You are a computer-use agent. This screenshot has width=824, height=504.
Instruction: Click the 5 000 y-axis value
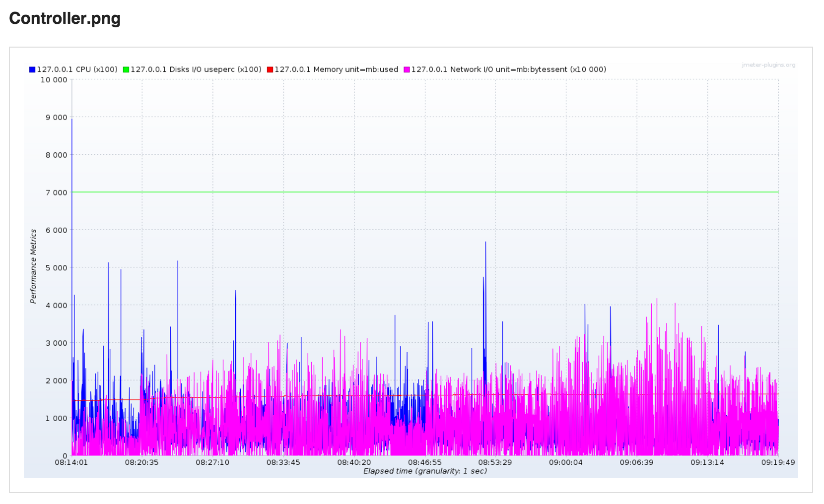56,268
